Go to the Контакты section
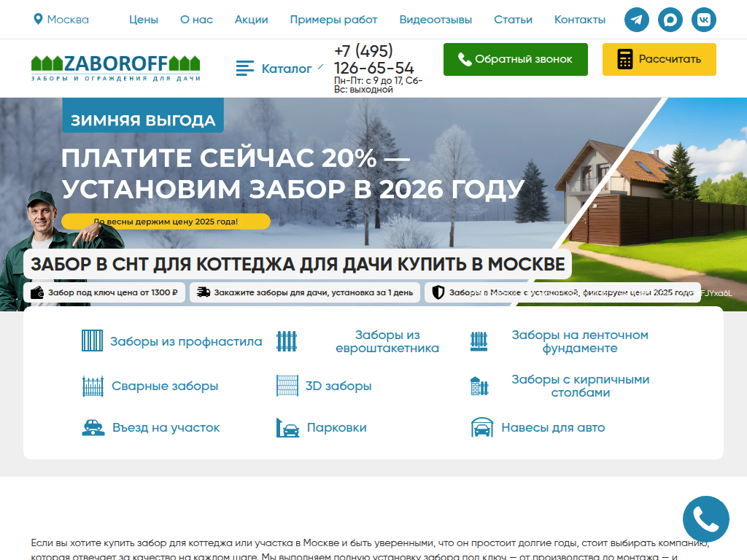The height and width of the screenshot is (560, 747). [x=580, y=20]
